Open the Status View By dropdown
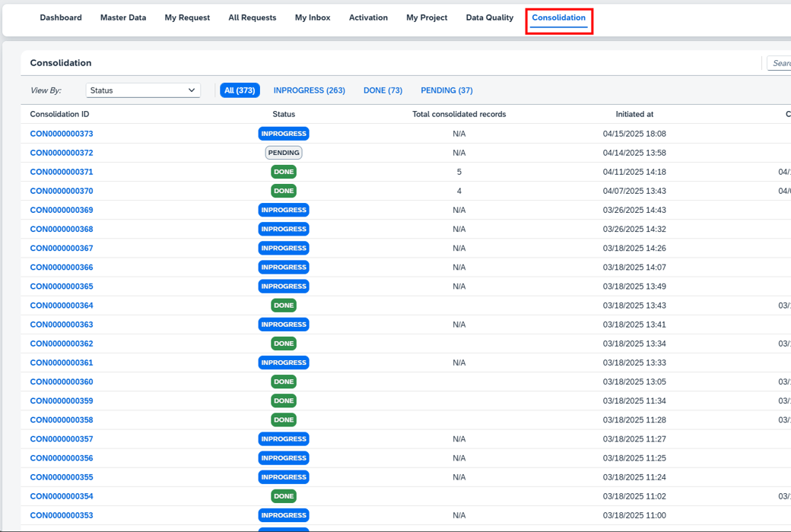Screen dimensions: 791x532 [x=142, y=90]
